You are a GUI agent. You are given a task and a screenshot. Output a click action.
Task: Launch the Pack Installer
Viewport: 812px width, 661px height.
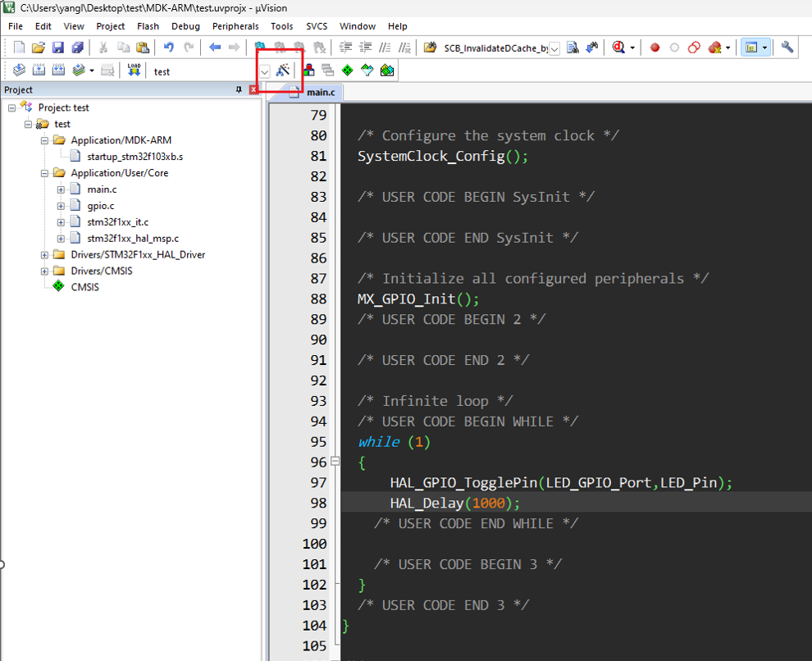tap(387, 71)
